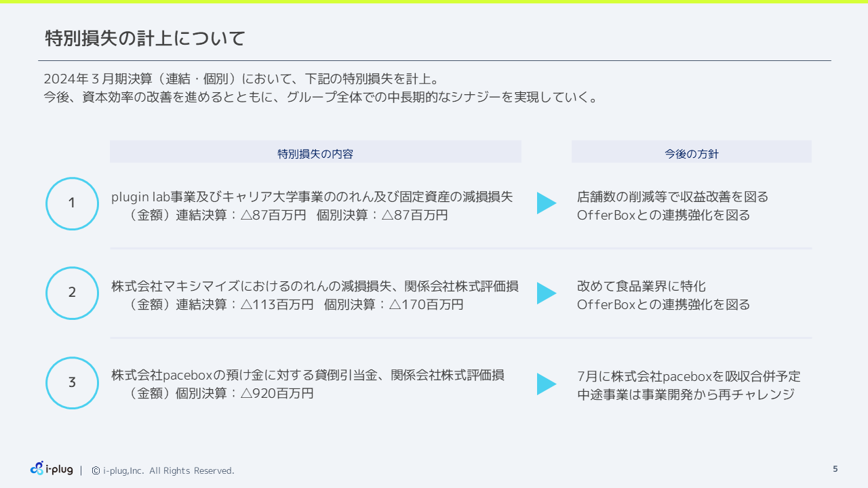Click the blue arrow beside pacebox row
868x488 pixels.
coord(546,384)
